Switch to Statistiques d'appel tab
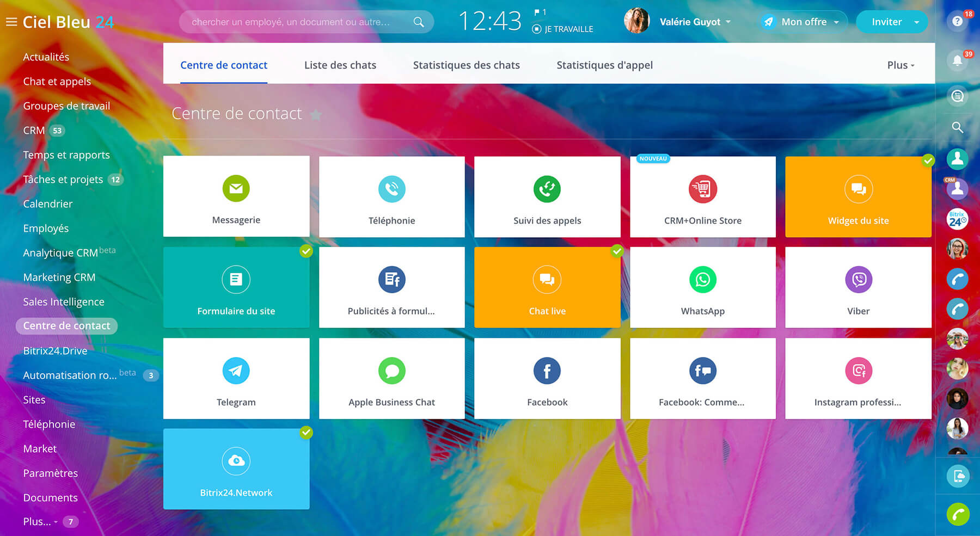The height and width of the screenshot is (536, 980). tap(604, 65)
